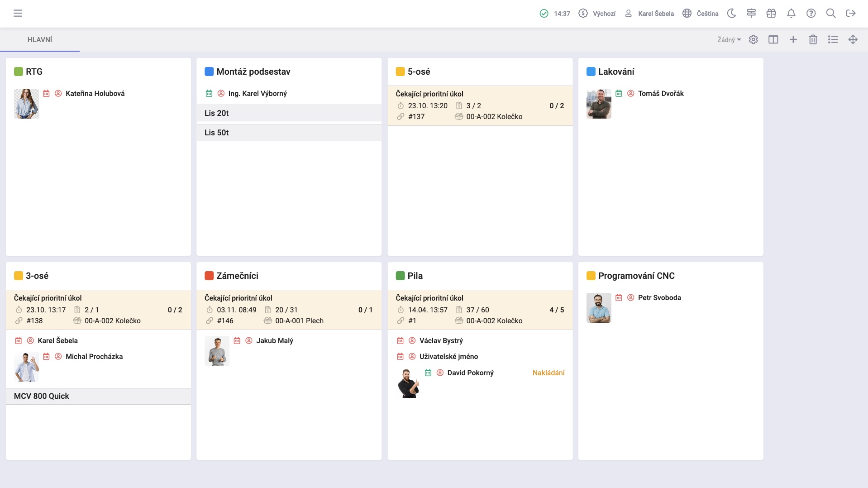Screen dimensions: 868x488
Task: Click the red Zámečníci color square
Action: click(x=209, y=276)
